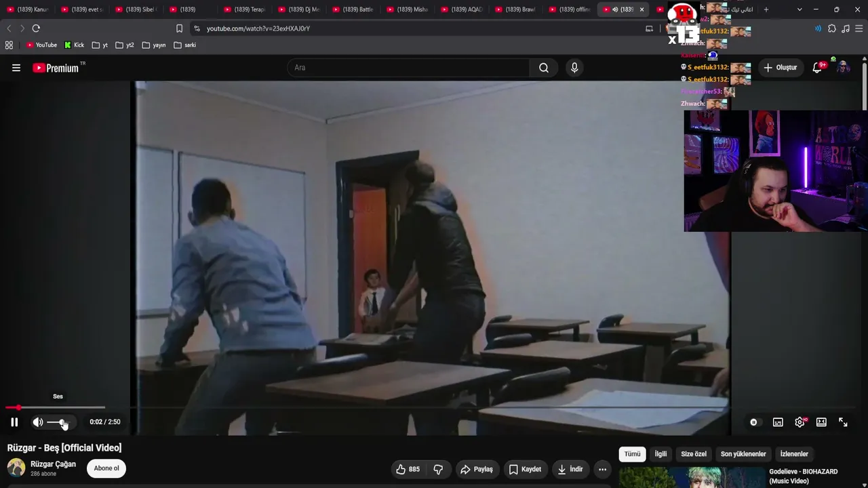Mute the video with the speaker icon
The image size is (868, 488).
(x=38, y=422)
